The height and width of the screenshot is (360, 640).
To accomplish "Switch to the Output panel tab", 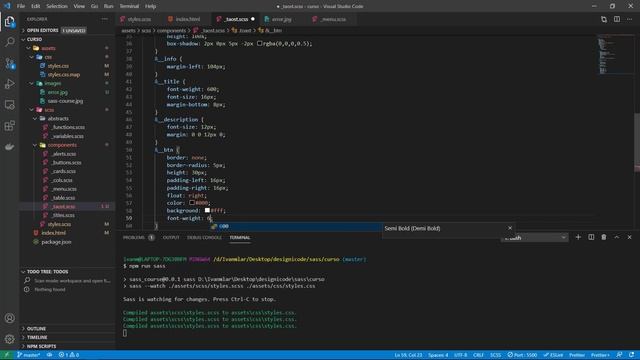I will click(171, 238).
